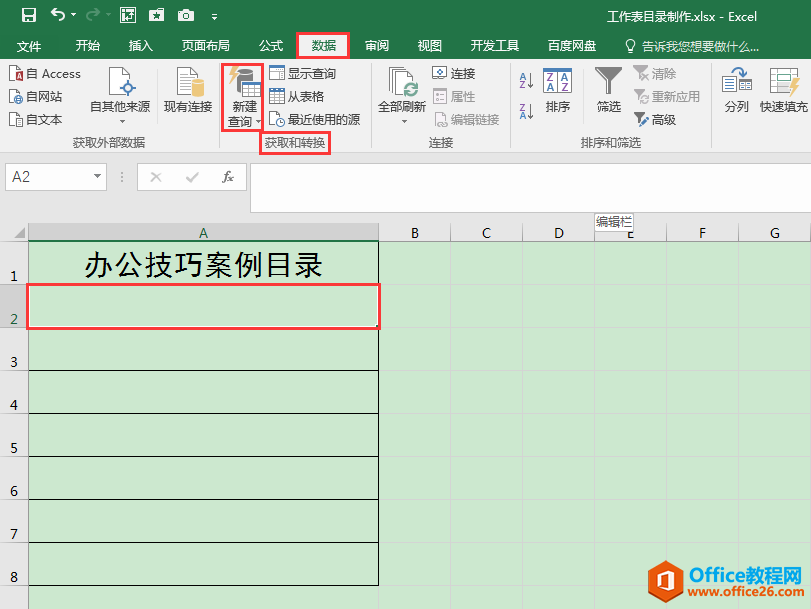Select column G header
Screen dimensions: 811x609
775,233
